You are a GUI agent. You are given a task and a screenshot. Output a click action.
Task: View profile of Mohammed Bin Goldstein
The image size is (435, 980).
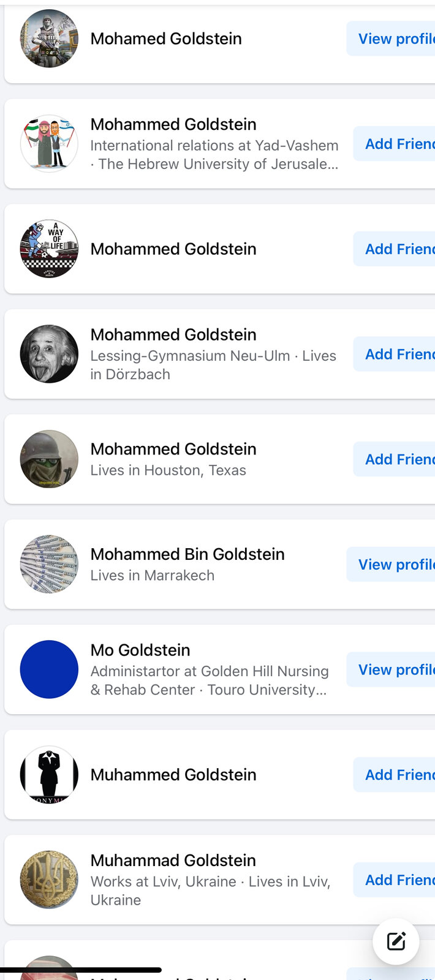393,564
